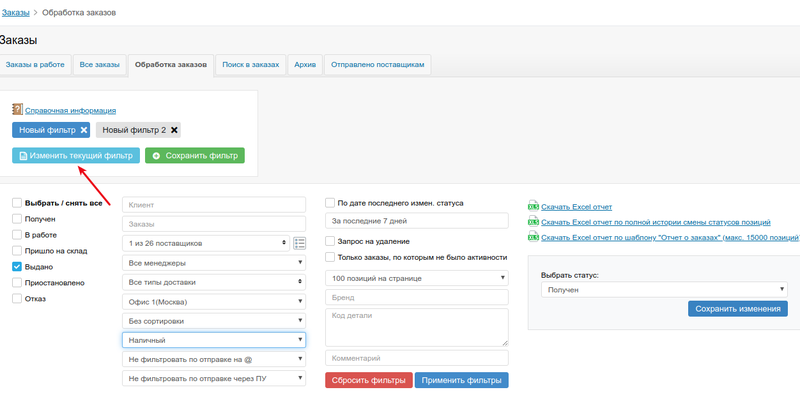Viewport: 800px width, 406px height.
Task: Focus the Бренд input field
Action: [417, 297]
